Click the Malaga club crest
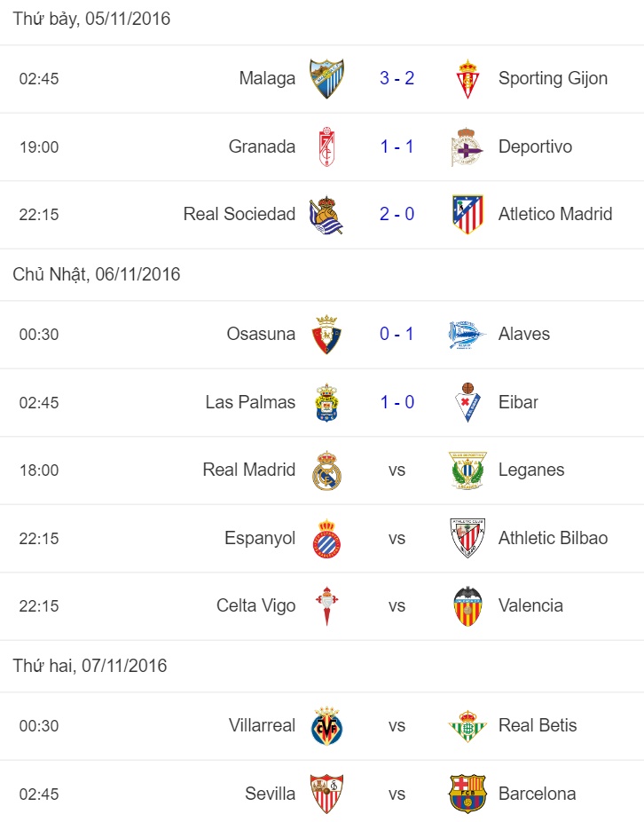644x822 pixels. [326, 79]
